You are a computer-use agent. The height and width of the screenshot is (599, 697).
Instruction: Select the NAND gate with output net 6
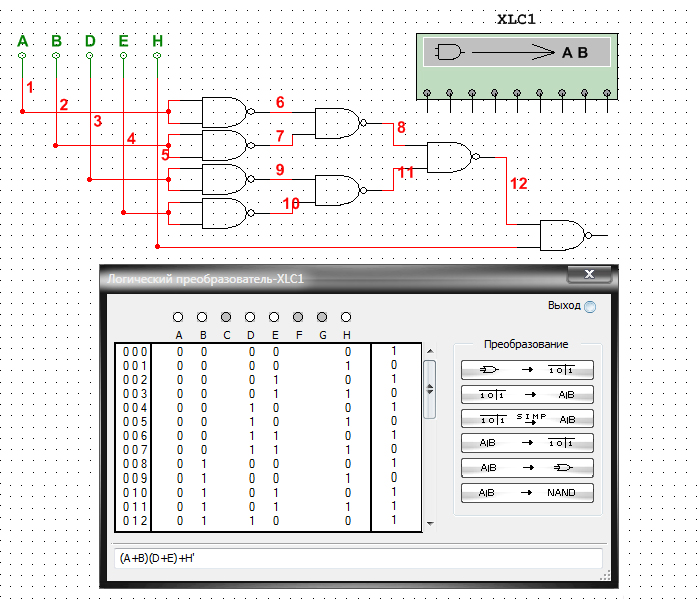point(226,112)
